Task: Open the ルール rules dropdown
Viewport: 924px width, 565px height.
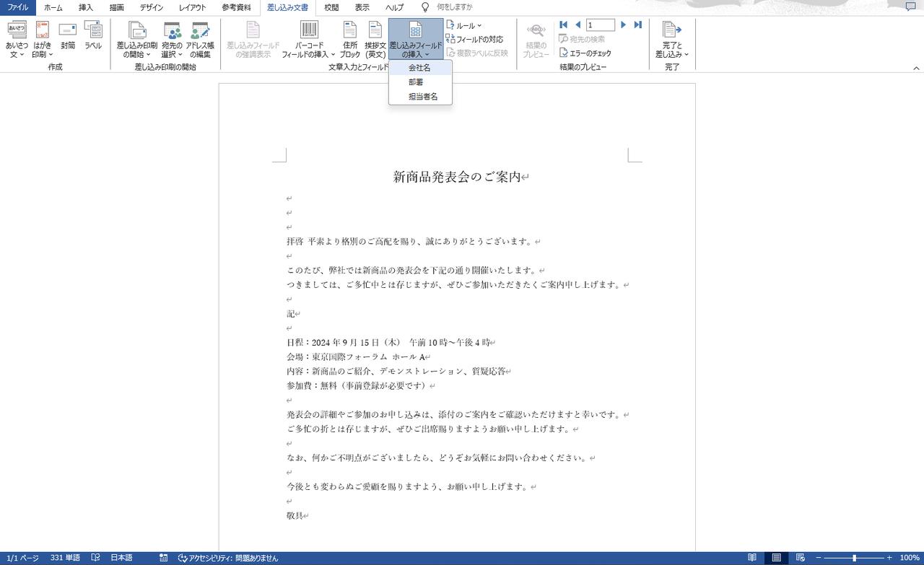Action: (x=464, y=25)
